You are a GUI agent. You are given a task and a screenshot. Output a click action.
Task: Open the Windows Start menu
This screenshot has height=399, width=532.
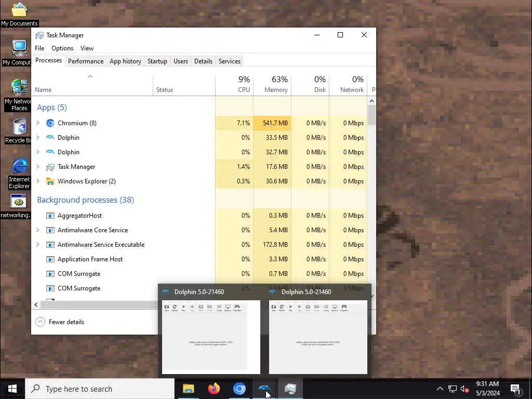[x=12, y=389]
